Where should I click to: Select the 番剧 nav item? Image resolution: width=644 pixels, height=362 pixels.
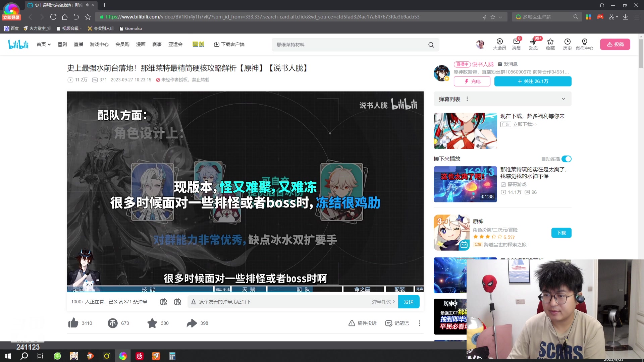pos(62,45)
